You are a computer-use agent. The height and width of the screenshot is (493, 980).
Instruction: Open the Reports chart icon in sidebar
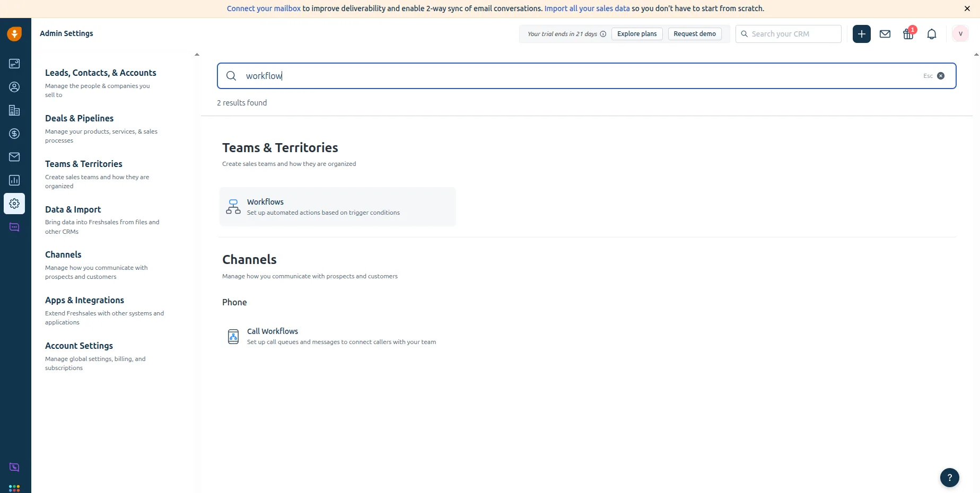pos(14,180)
